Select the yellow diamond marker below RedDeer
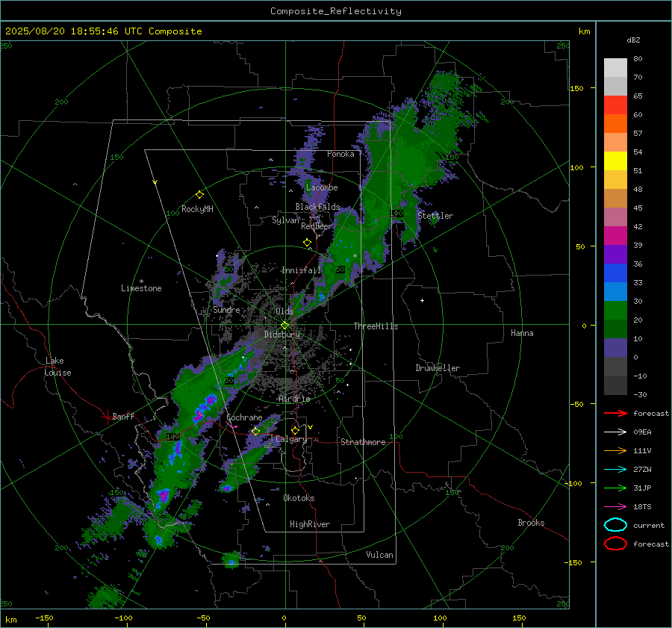 307,243
